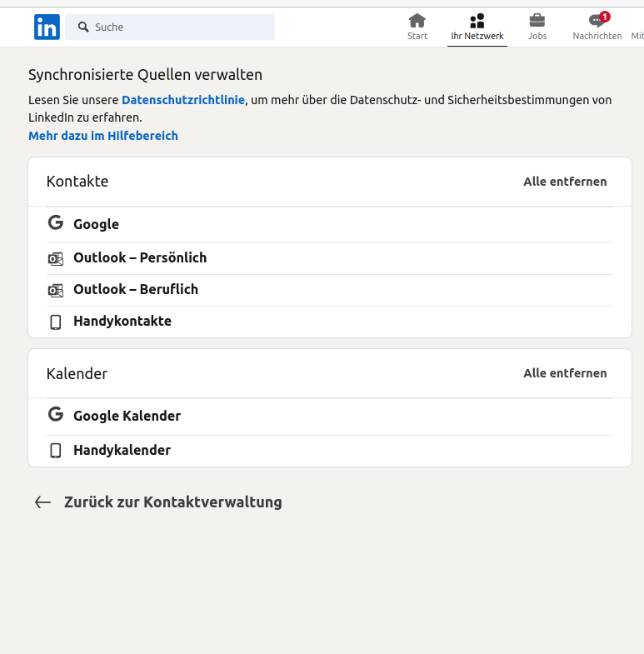
Task: Click the back arrow to Kontaktverwaltung
Action: (42, 502)
